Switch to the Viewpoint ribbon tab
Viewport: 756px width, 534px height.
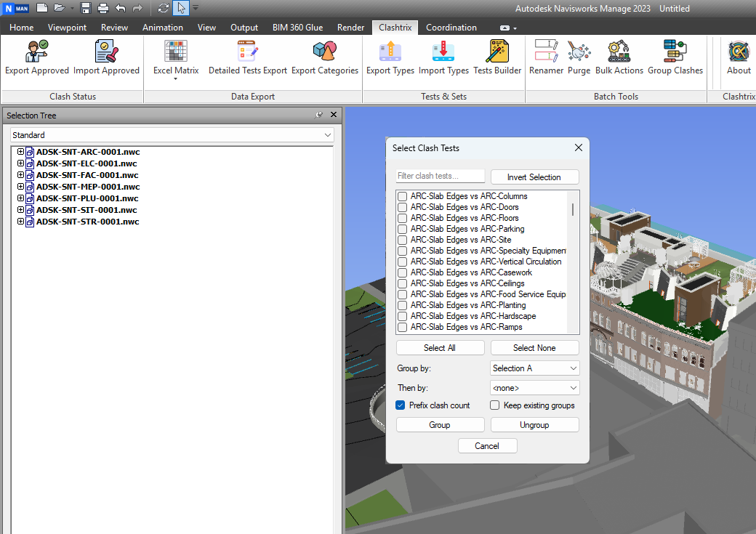tap(67, 28)
